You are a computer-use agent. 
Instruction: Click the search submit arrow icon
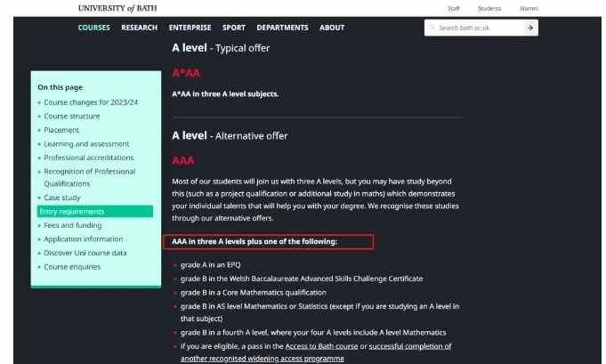(x=530, y=28)
